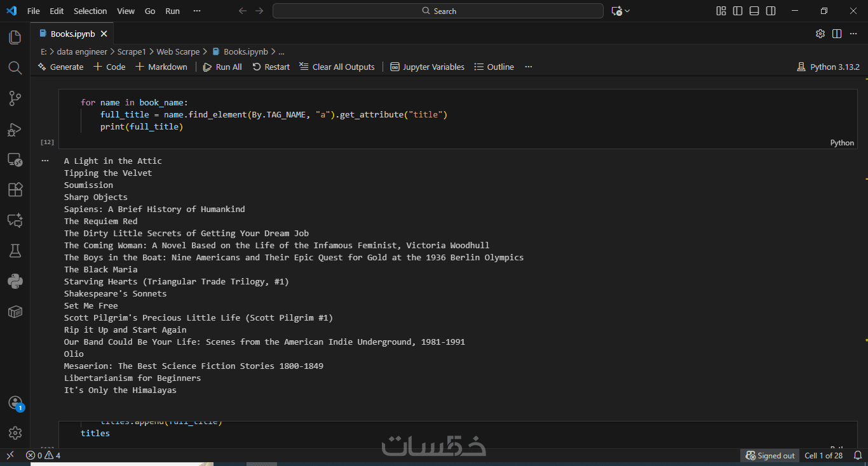This screenshot has width=868, height=466.
Task: Change the cell language mode Python
Action: tap(842, 143)
